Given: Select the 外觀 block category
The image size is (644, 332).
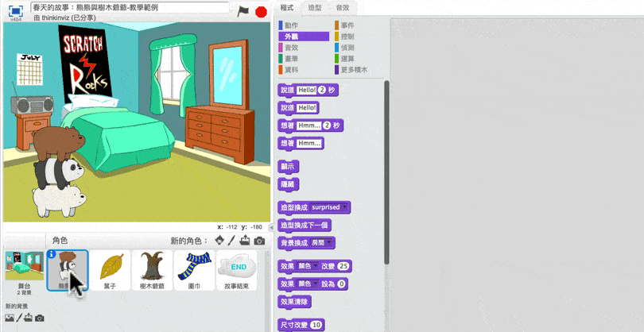Looking at the screenshot, I should point(303,37).
